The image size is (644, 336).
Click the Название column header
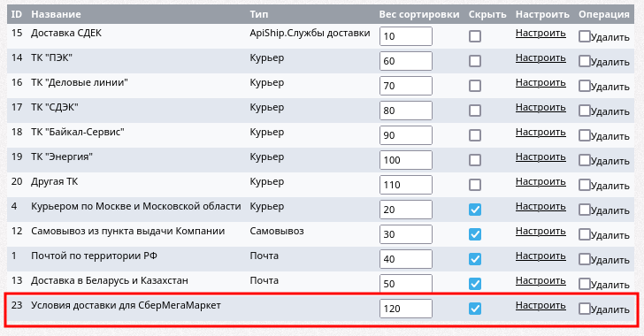tap(57, 14)
